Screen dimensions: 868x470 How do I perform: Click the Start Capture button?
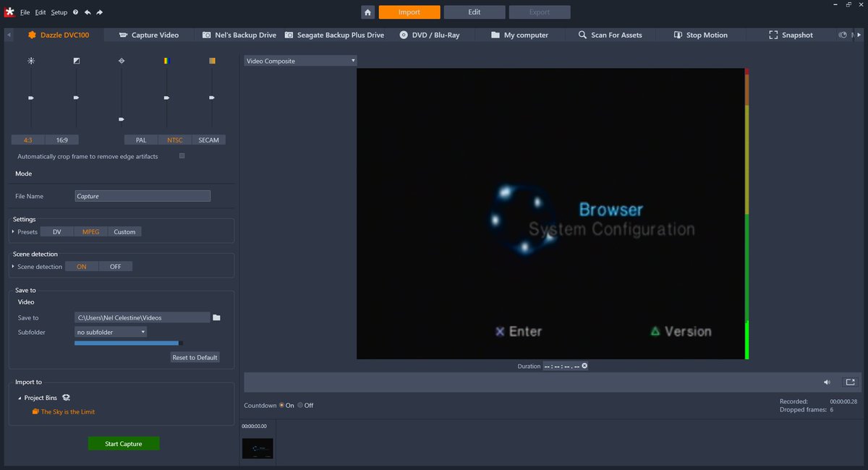pos(123,443)
